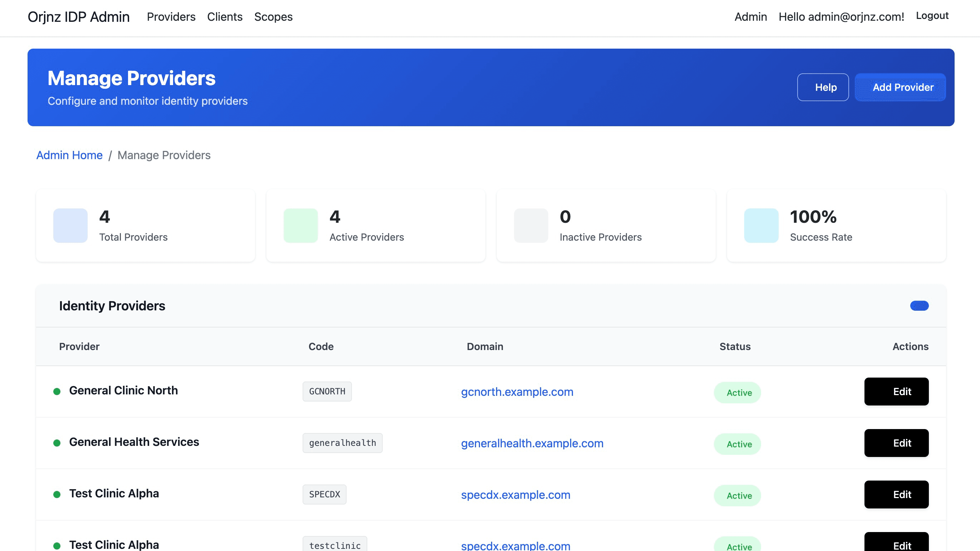Open the Providers nav item
The image size is (980, 551).
point(171,17)
